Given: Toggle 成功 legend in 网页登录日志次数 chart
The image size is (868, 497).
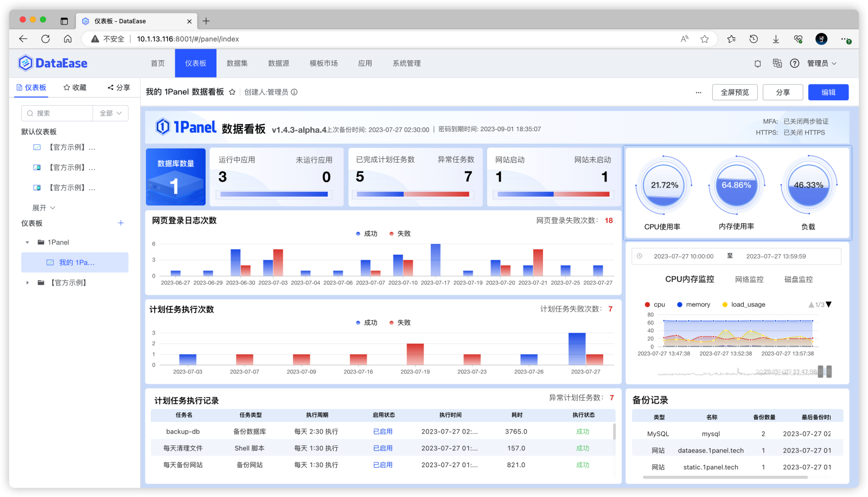Looking at the screenshot, I should coord(366,234).
